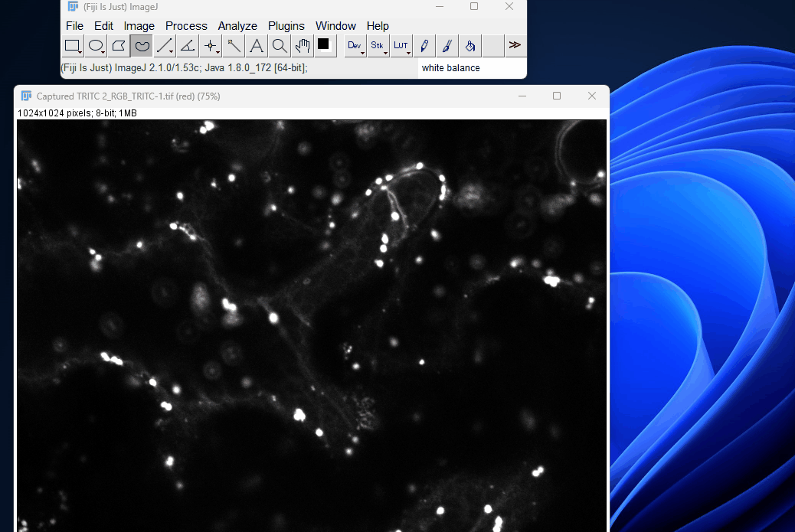Select the Oval selection tool
The image size is (795, 532).
(x=95, y=46)
